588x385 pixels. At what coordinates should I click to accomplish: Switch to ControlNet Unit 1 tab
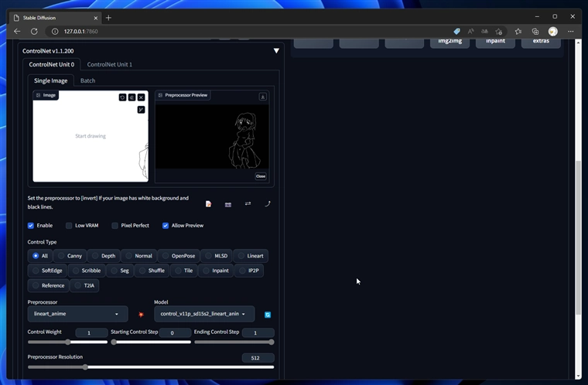pyautogui.click(x=109, y=65)
